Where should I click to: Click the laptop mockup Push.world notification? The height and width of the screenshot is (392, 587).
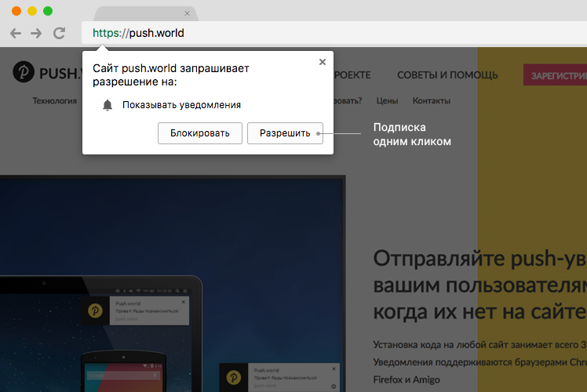[x=135, y=310]
